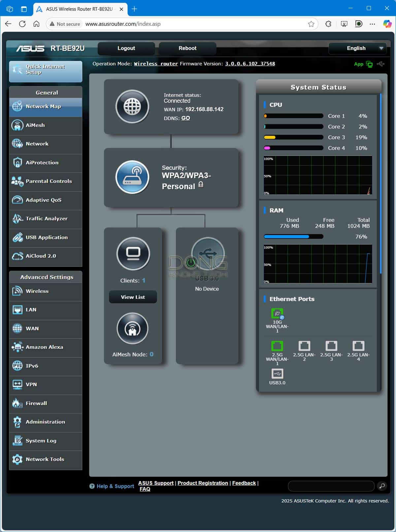Screen dimensions: 396x532
Task: Click the 2.5G LAN-3 port icon
Action: 331,346
